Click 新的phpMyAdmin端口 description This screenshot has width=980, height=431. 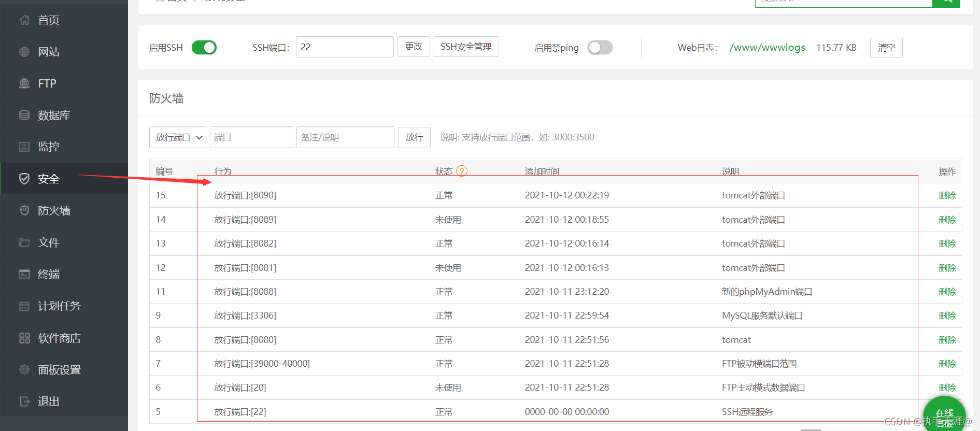(767, 292)
